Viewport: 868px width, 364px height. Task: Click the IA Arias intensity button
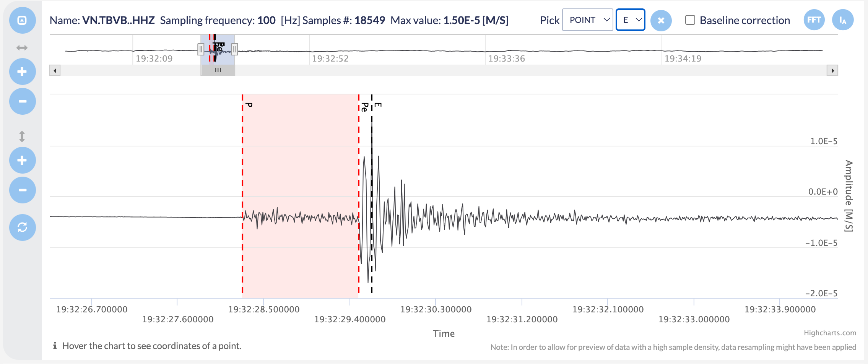coord(843,20)
